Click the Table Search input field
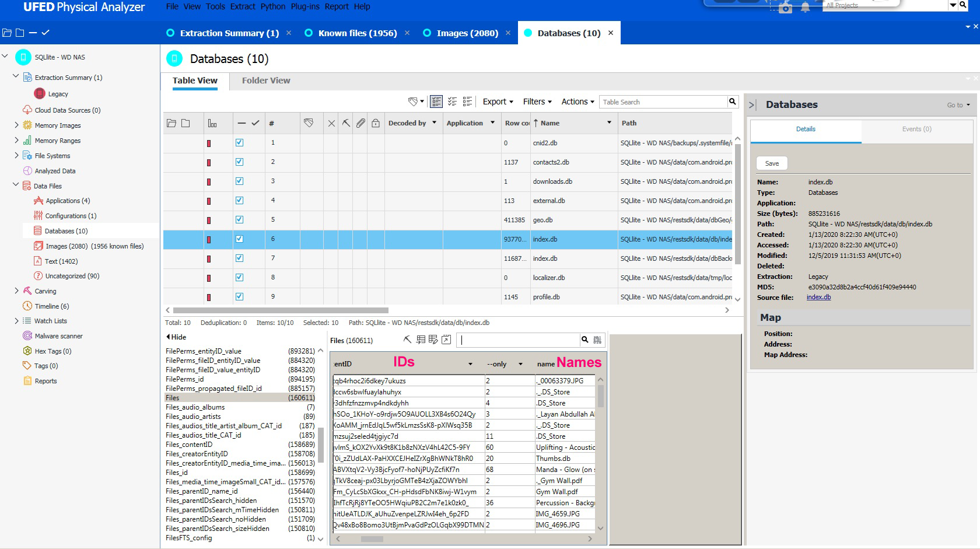 coord(663,102)
